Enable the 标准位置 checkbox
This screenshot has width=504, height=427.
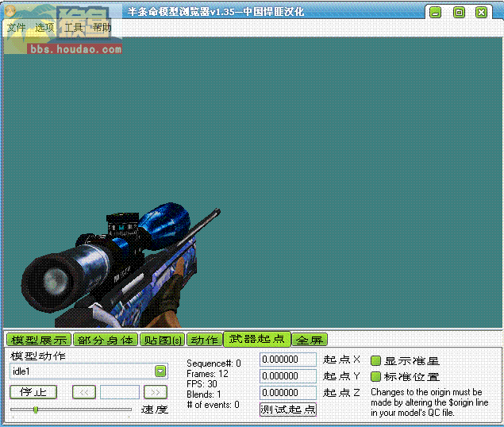point(375,376)
